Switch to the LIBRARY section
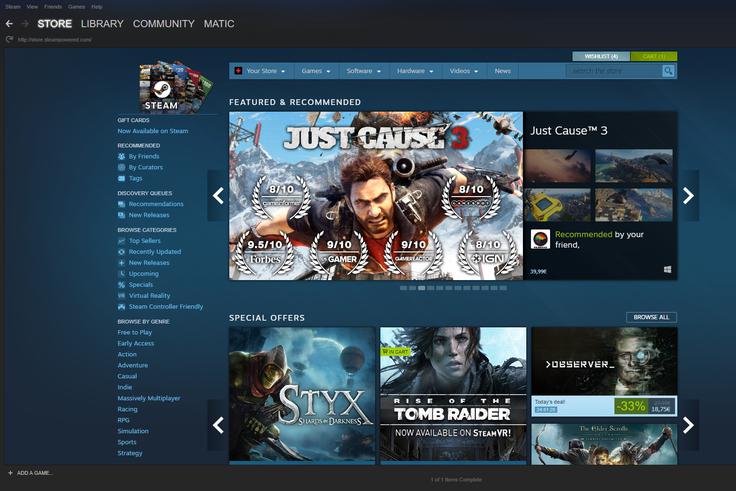 tap(102, 23)
